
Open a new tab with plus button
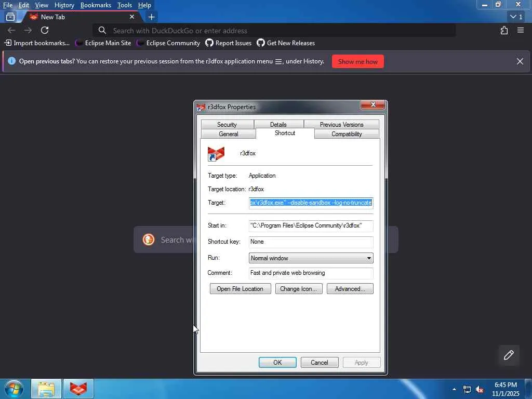coord(151,17)
